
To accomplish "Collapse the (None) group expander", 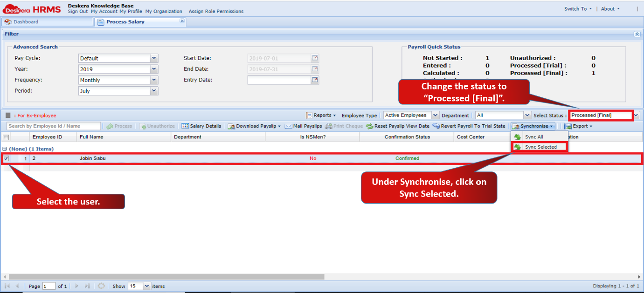I will 5,149.
